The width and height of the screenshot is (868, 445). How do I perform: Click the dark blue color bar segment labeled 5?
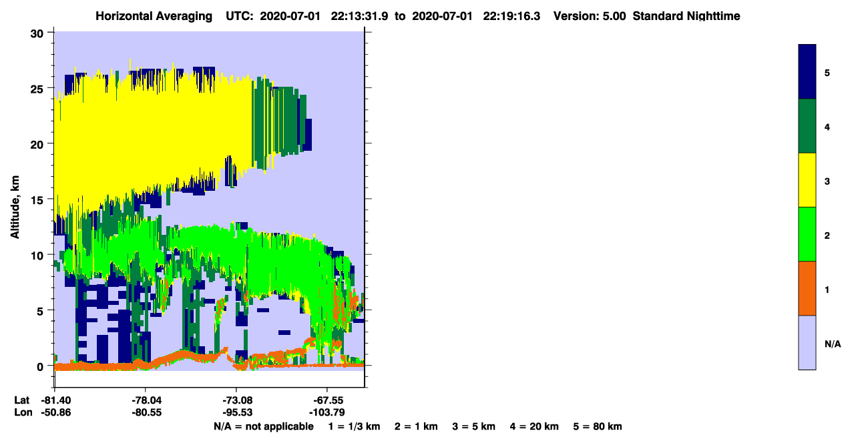tap(807, 72)
